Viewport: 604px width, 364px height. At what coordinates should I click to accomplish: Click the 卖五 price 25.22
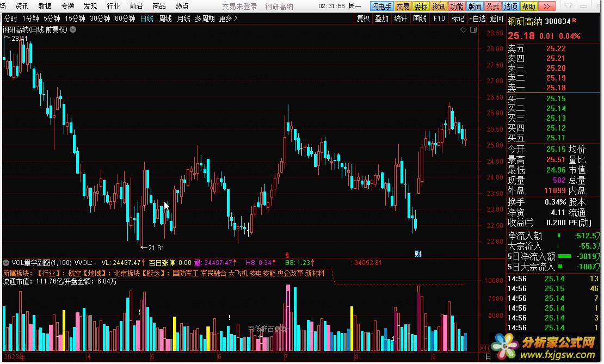click(x=556, y=48)
